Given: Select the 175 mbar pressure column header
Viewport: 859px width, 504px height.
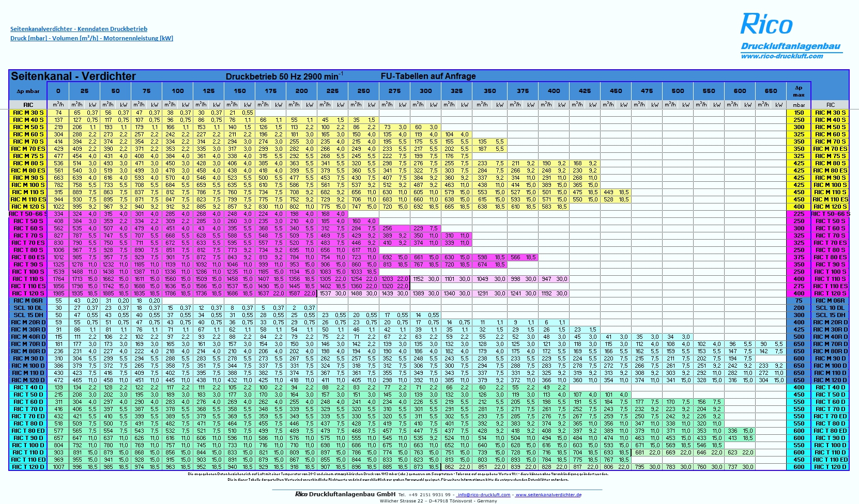Looking at the screenshot, I should 270,91.
